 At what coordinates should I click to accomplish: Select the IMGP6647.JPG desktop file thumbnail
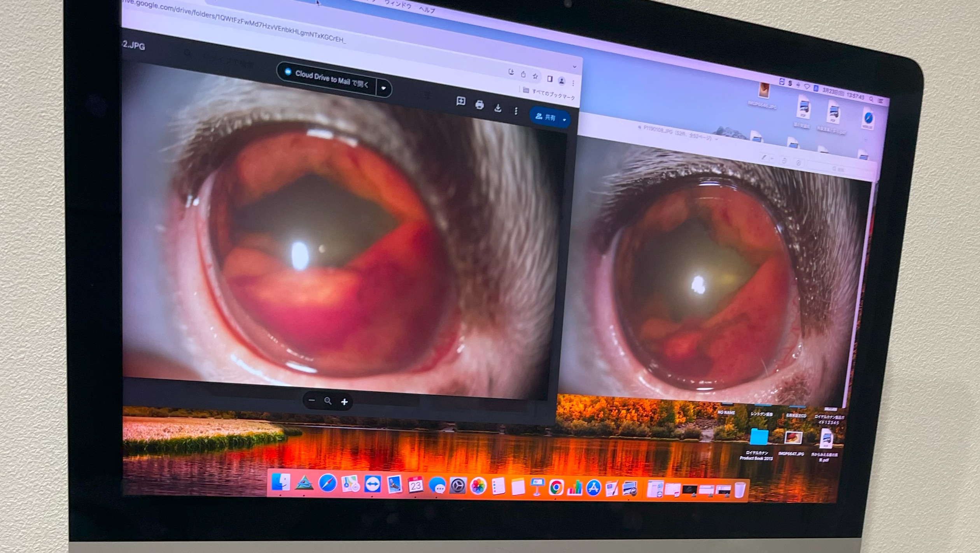click(793, 438)
